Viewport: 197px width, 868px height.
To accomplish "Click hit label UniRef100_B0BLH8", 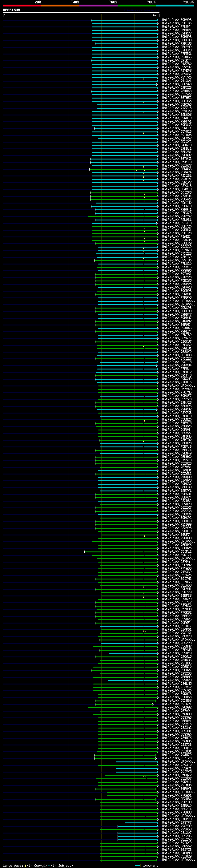I will (x=177, y=40).
